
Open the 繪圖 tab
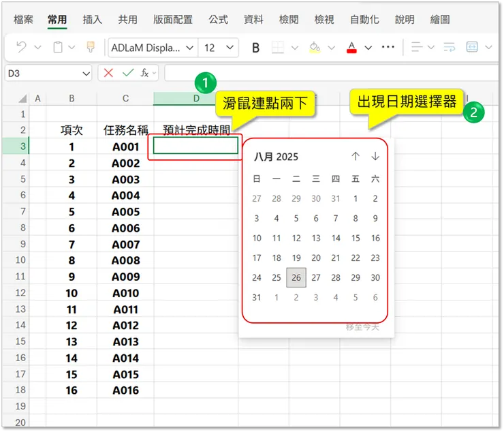coord(440,20)
